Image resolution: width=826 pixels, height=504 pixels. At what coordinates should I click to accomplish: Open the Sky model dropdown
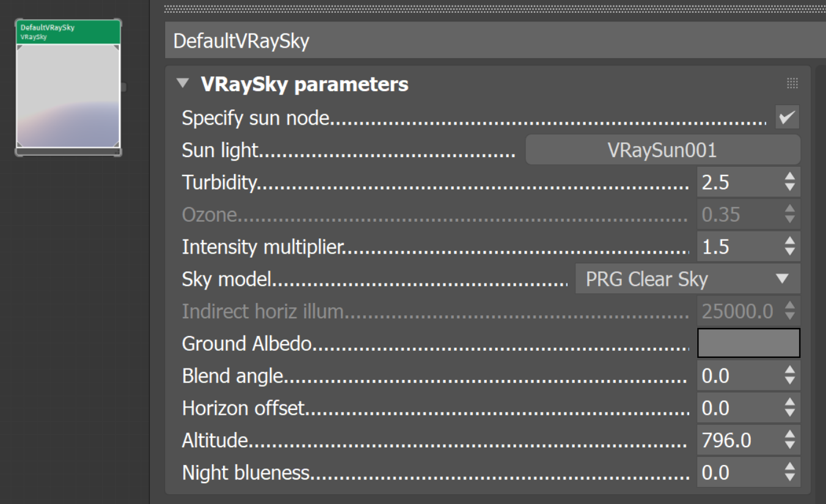[687, 279]
